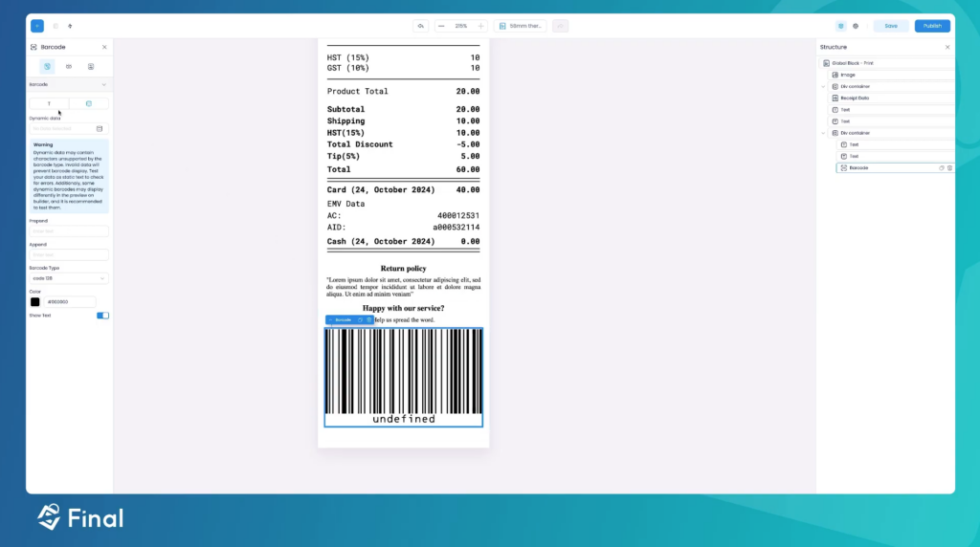
Task: Click the 'Lorem ipsum' return policy paragraph
Action: coord(403,287)
